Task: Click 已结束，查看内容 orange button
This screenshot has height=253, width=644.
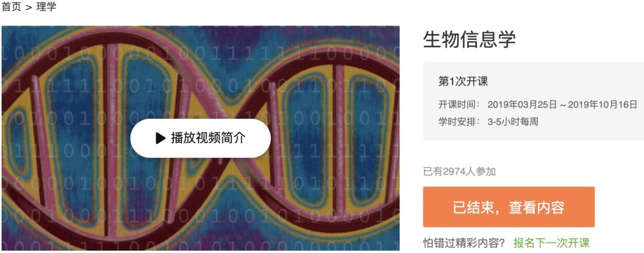Action: pos(509,207)
